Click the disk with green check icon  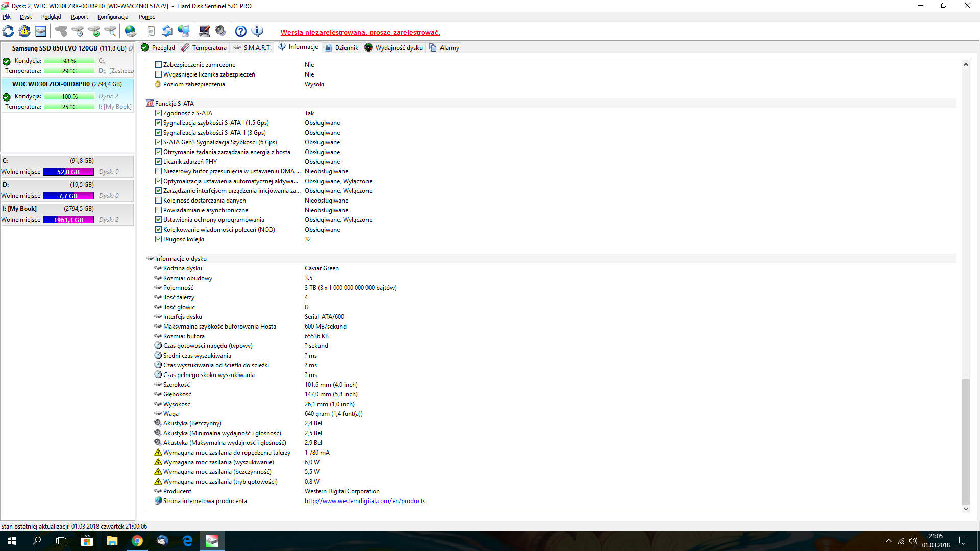pyautogui.click(x=94, y=31)
